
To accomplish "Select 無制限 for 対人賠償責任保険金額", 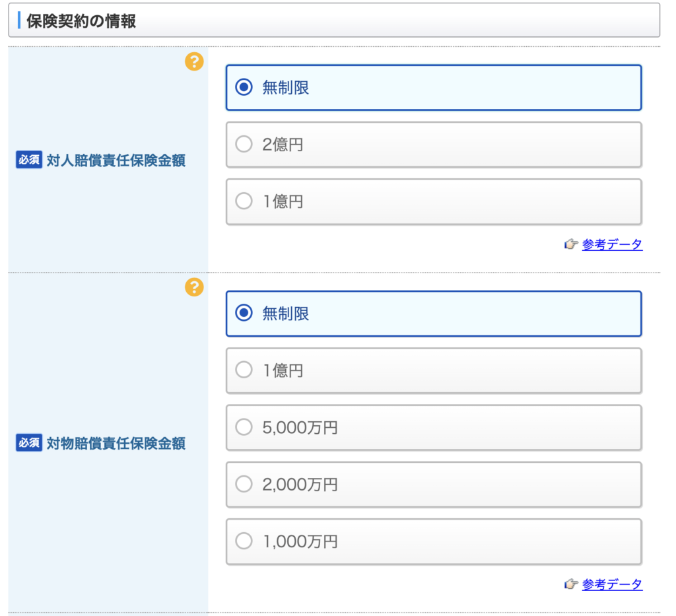I will pos(244,87).
